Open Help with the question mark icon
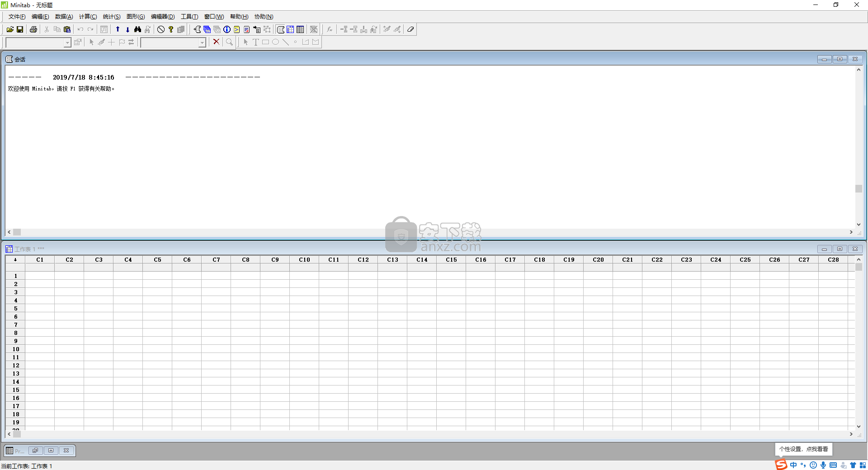Viewport: 868px width, 470px height. click(x=170, y=29)
